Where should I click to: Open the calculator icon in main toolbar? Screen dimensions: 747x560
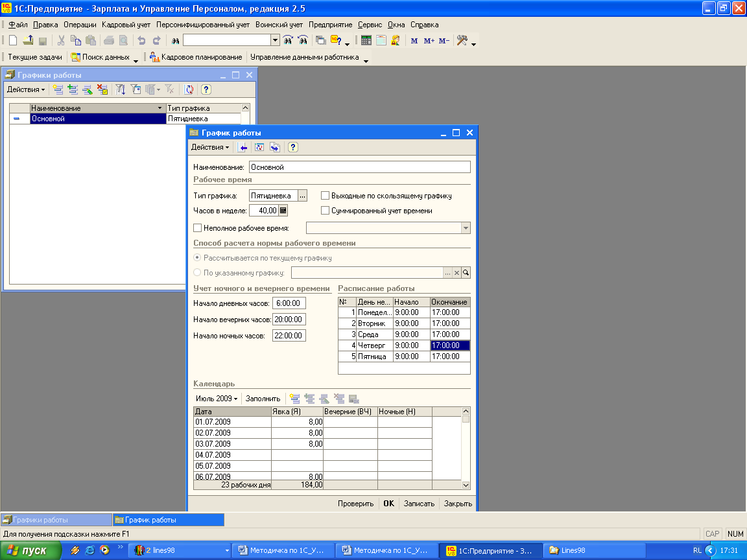366,40
